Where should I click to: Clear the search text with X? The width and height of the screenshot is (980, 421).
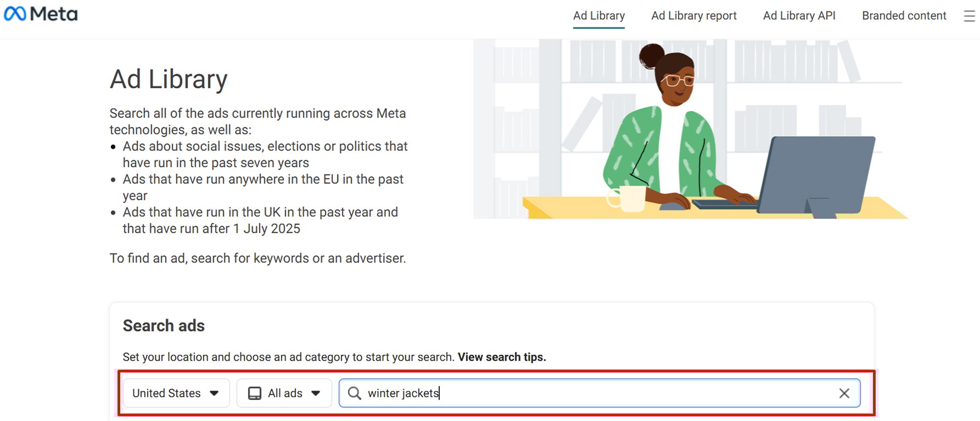(x=844, y=393)
